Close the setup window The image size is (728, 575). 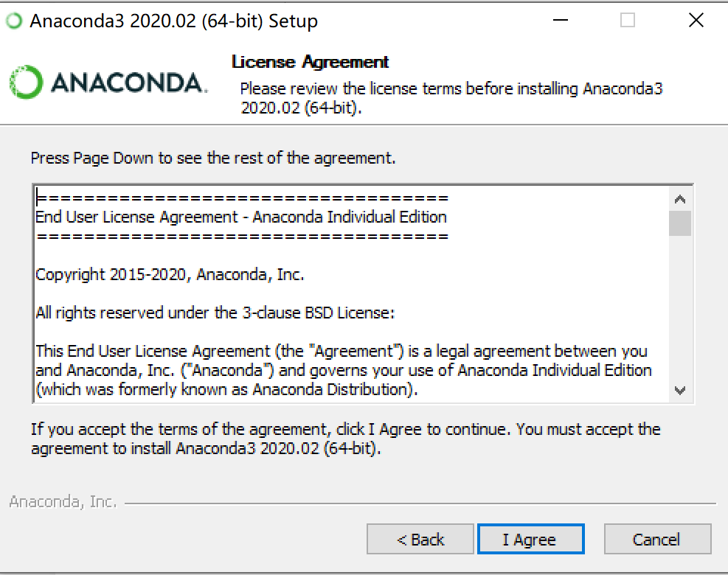click(x=696, y=21)
